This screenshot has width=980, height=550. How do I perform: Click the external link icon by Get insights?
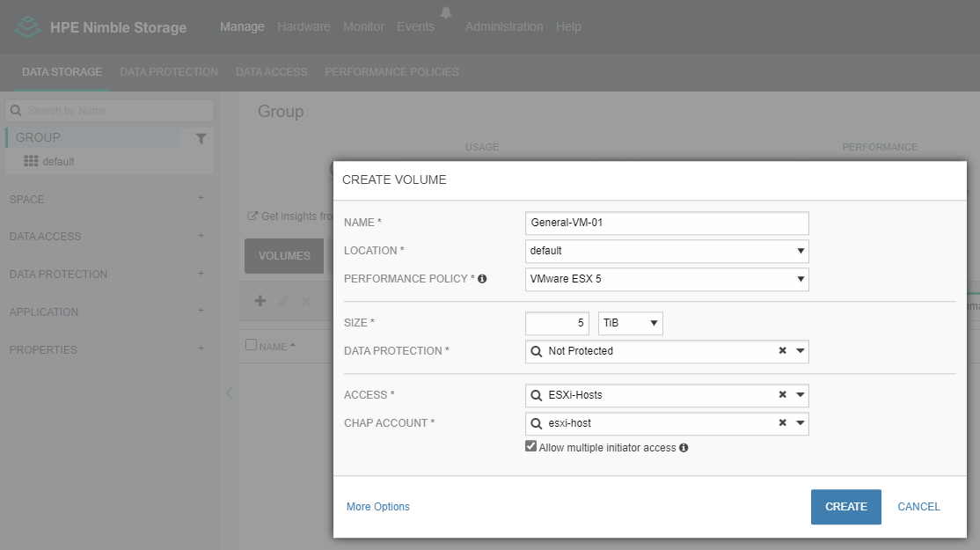click(252, 216)
